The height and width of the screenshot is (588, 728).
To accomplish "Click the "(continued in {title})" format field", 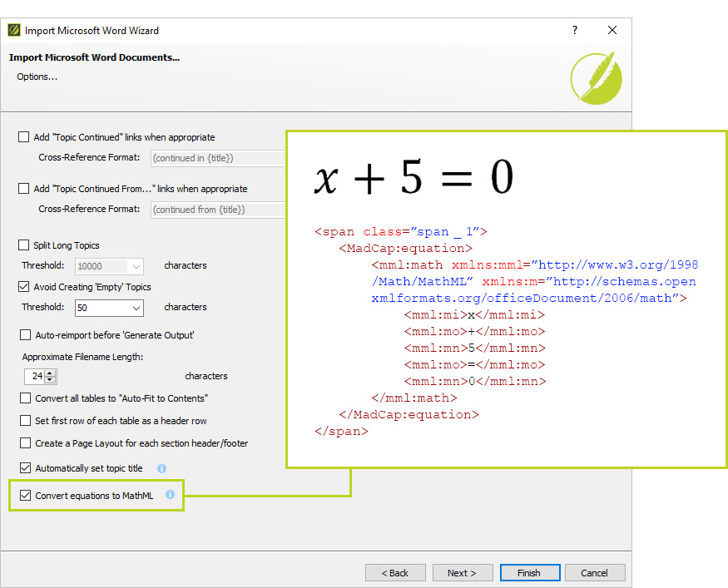I will [x=218, y=158].
